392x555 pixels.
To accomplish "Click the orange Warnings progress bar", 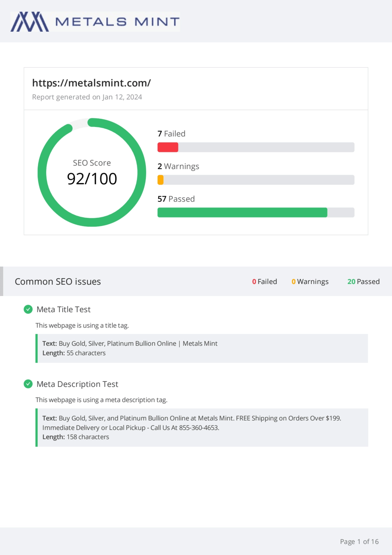I will (161, 180).
